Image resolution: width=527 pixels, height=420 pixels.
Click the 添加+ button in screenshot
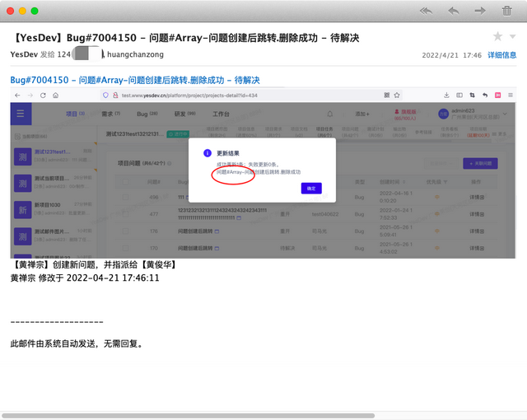[362, 114]
